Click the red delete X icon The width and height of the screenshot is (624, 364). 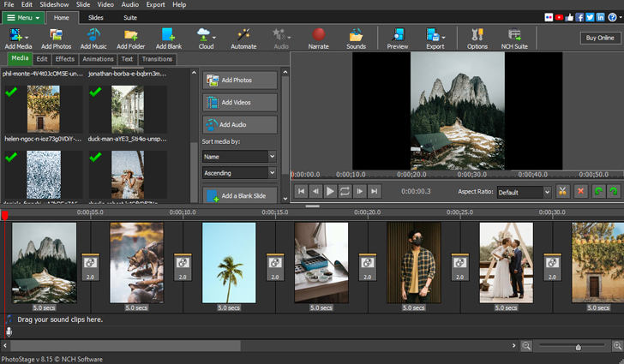[x=580, y=191]
